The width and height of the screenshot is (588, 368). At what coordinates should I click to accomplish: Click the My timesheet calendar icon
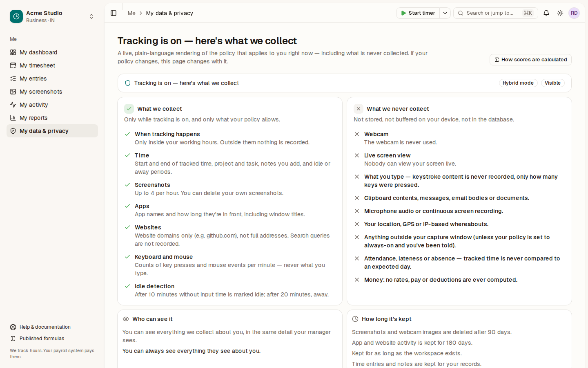pyautogui.click(x=13, y=65)
